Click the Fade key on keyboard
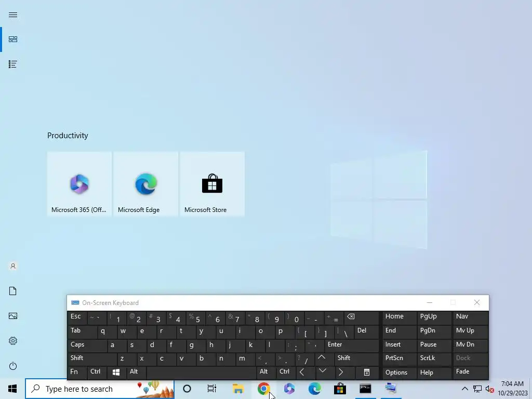 pos(471,373)
